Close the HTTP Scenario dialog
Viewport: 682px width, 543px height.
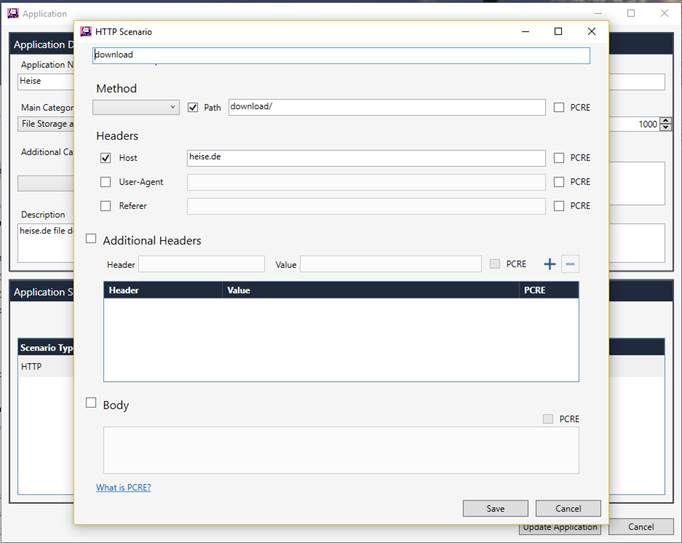[x=591, y=31]
